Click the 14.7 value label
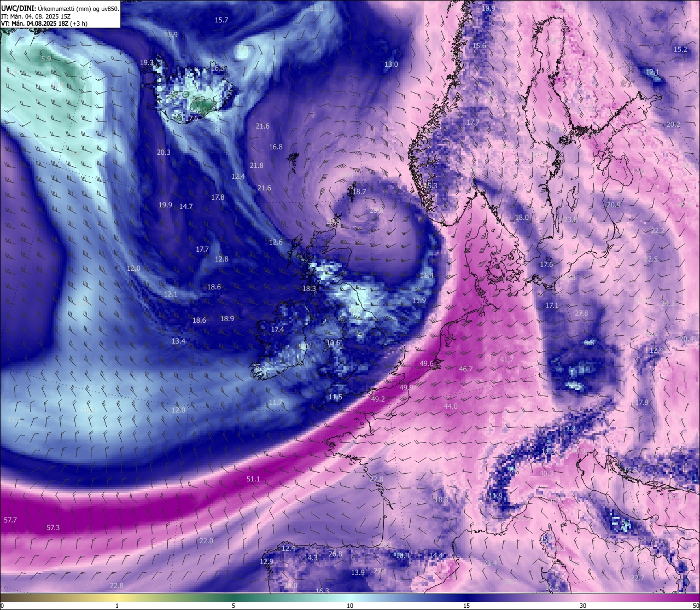This screenshot has height=610, width=700. 186,206
